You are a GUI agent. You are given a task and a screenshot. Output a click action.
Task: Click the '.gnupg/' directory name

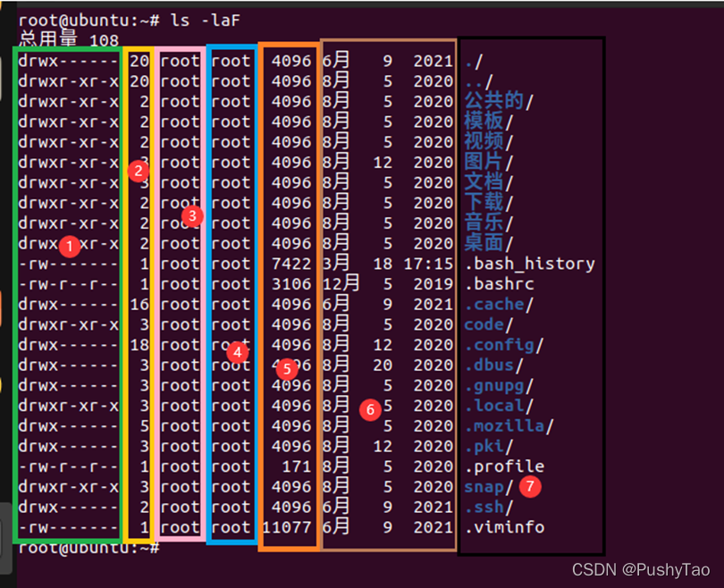(x=499, y=386)
